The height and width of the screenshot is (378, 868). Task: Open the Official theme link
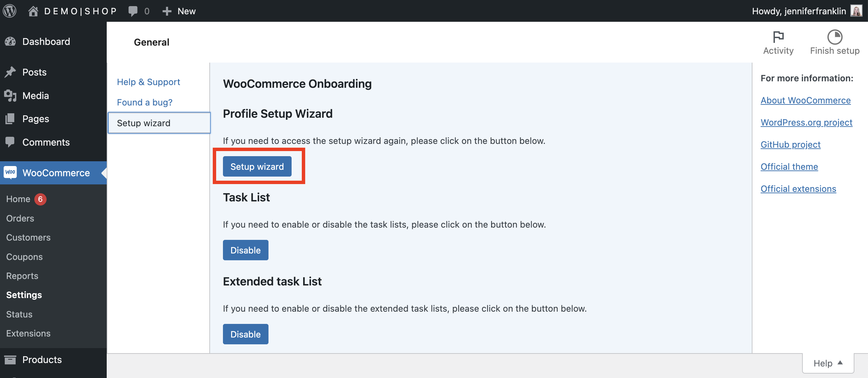789,167
